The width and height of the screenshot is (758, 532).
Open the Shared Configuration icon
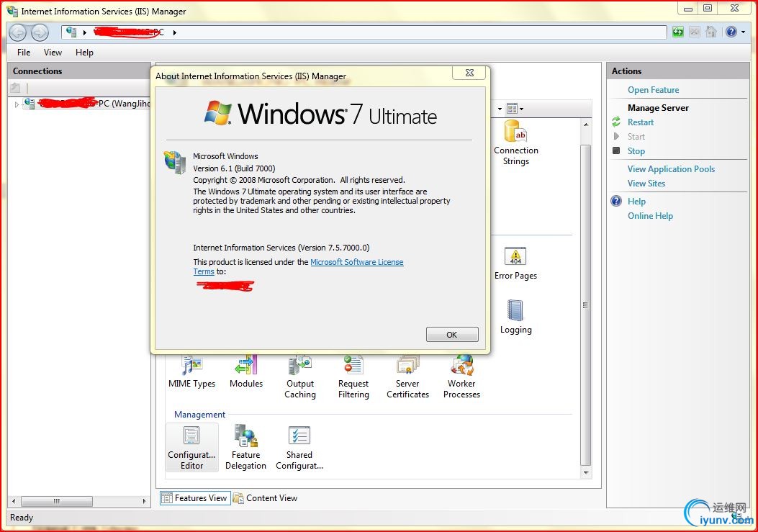[x=299, y=447]
